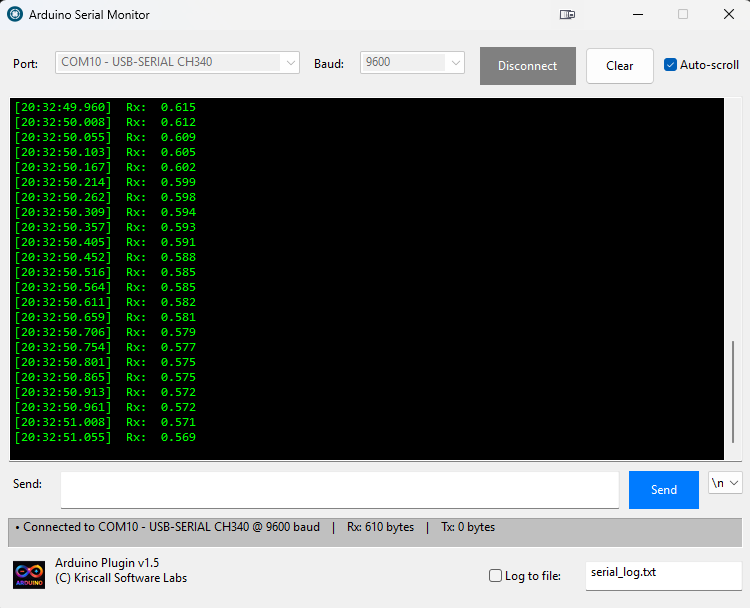Click the blue Send button
Screen dimensions: 750x608
(x=663, y=490)
